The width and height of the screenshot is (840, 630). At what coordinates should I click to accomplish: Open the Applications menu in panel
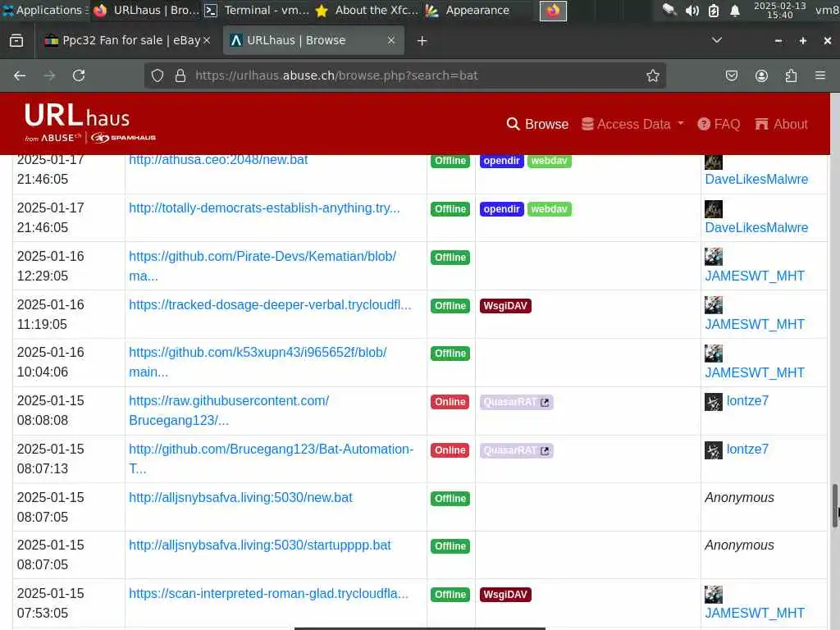(x=45, y=10)
